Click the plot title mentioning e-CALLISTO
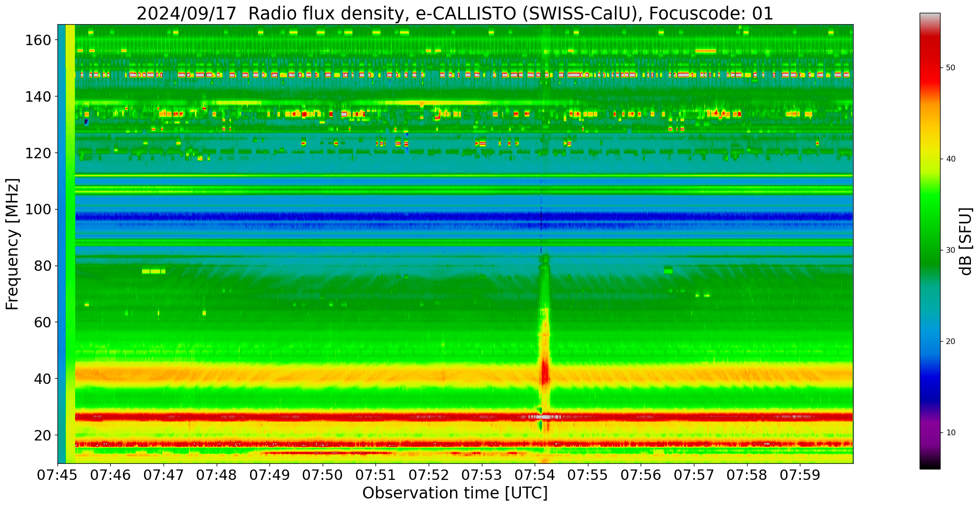The width and height of the screenshot is (980, 507). point(455,13)
